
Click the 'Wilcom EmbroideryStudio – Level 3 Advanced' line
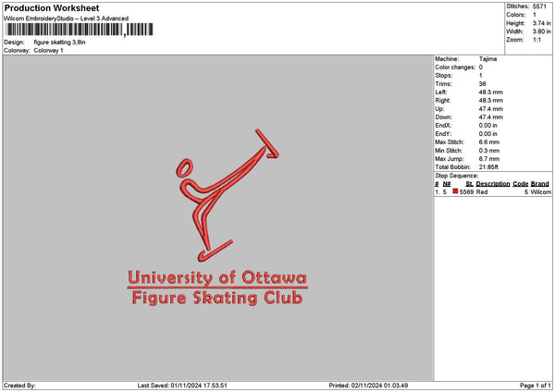(x=67, y=18)
